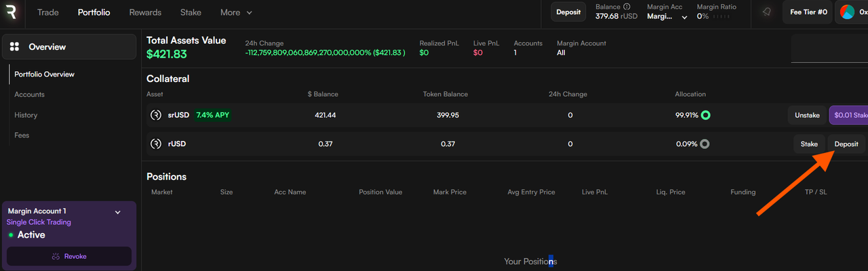
Task: Click Total Assets Value $421.83
Action: [x=167, y=54]
